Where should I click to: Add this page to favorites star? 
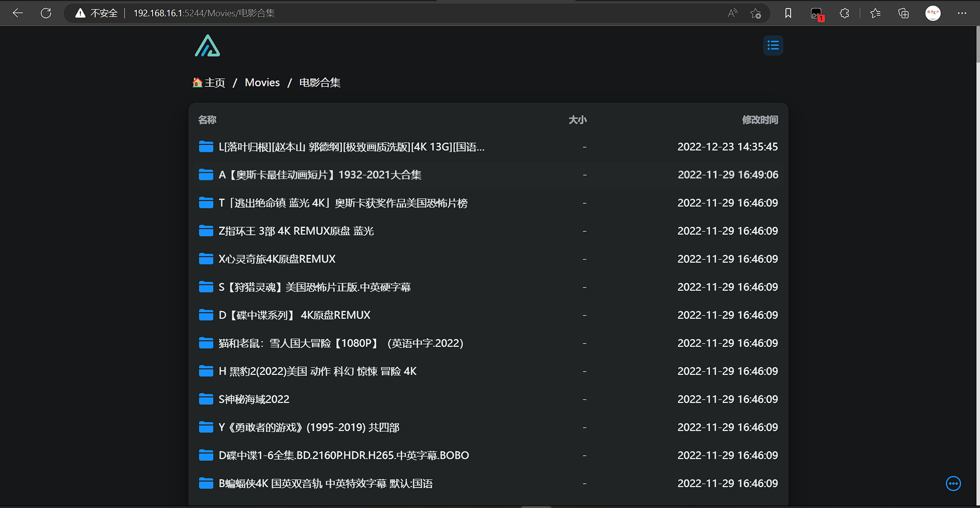click(x=755, y=13)
